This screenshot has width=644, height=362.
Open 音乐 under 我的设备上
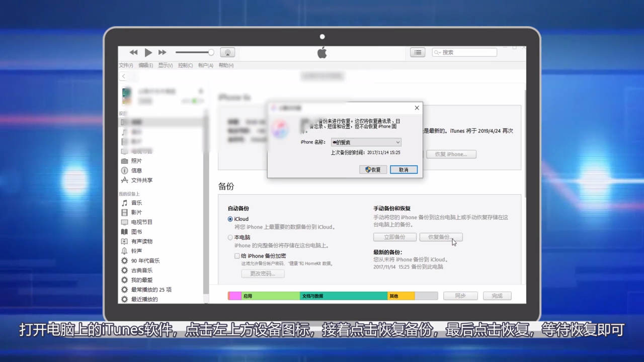(x=131, y=203)
